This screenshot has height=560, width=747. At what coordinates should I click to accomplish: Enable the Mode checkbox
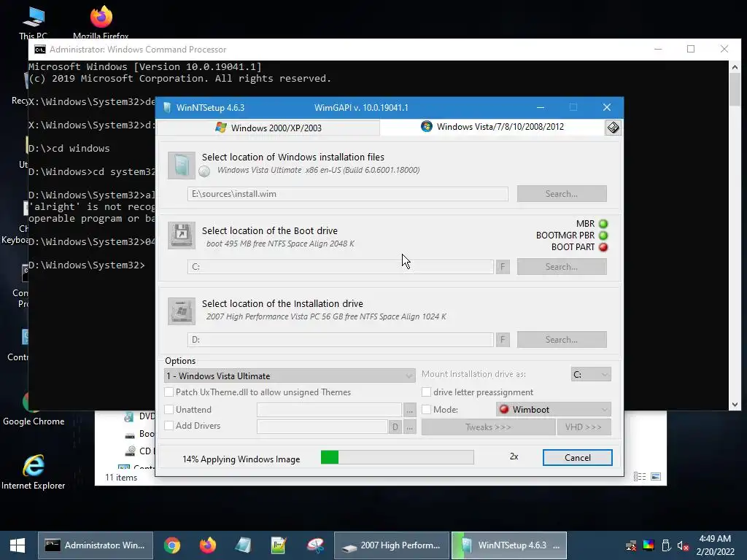click(x=426, y=410)
